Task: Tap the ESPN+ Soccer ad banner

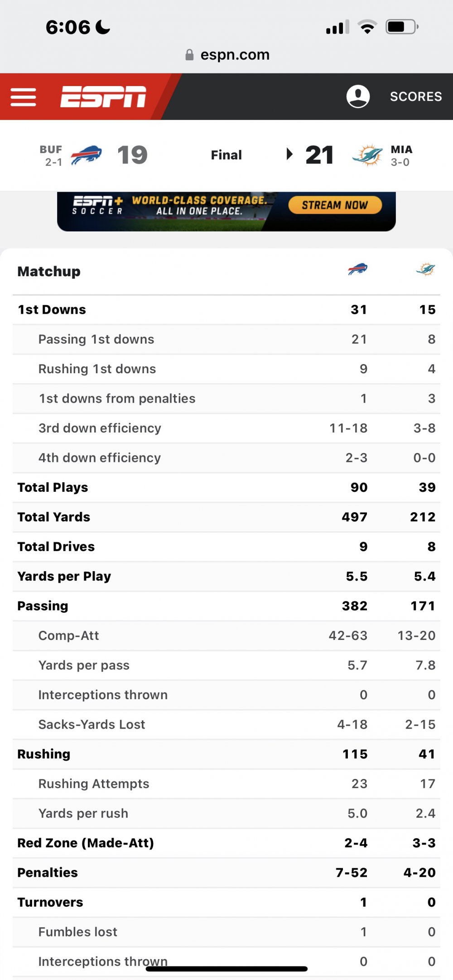Action: [181, 211]
